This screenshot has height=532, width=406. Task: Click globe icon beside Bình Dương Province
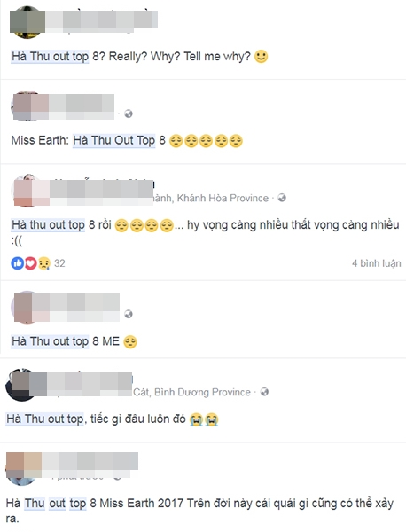click(x=264, y=392)
